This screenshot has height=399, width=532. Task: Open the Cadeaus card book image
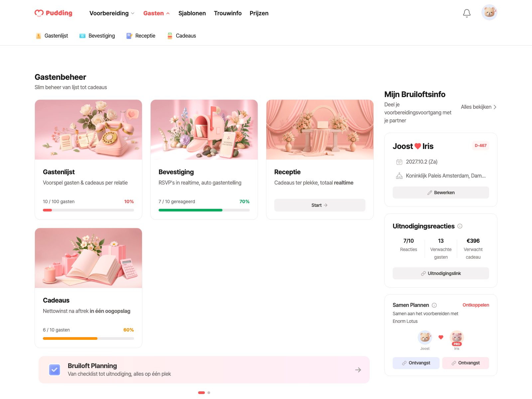[x=88, y=258]
